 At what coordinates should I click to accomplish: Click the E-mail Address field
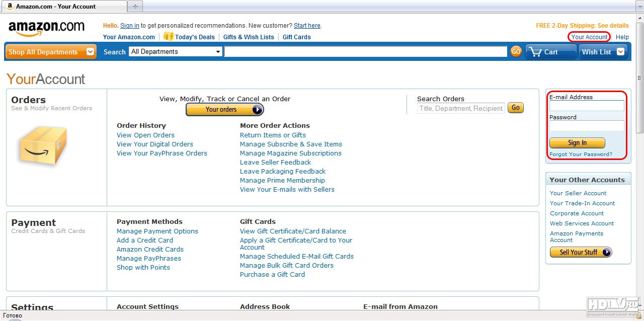coord(587,106)
